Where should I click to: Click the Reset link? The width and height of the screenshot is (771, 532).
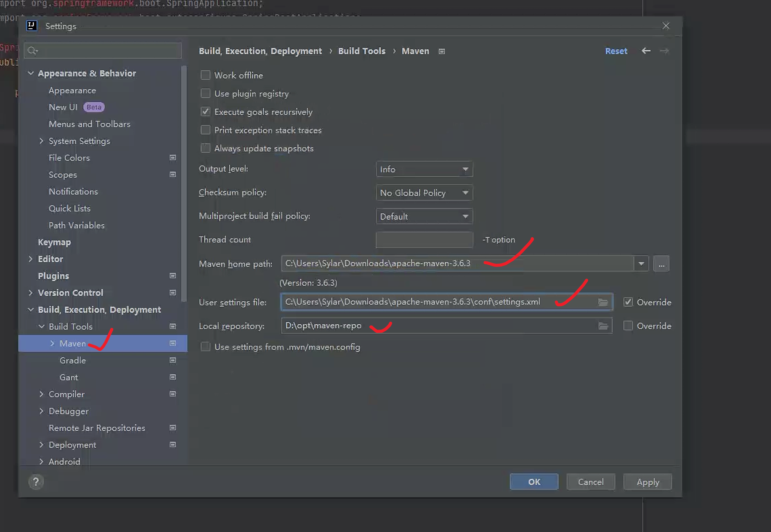pyautogui.click(x=616, y=51)
